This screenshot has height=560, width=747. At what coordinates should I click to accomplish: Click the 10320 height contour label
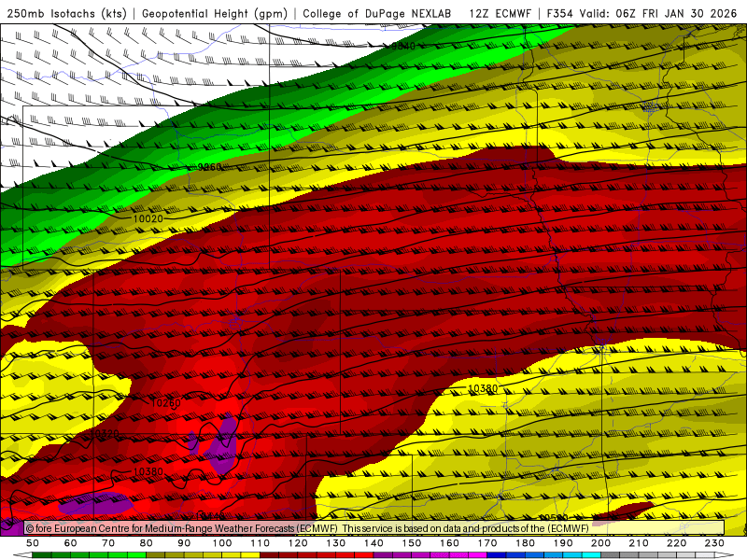(x=105, y=434)
